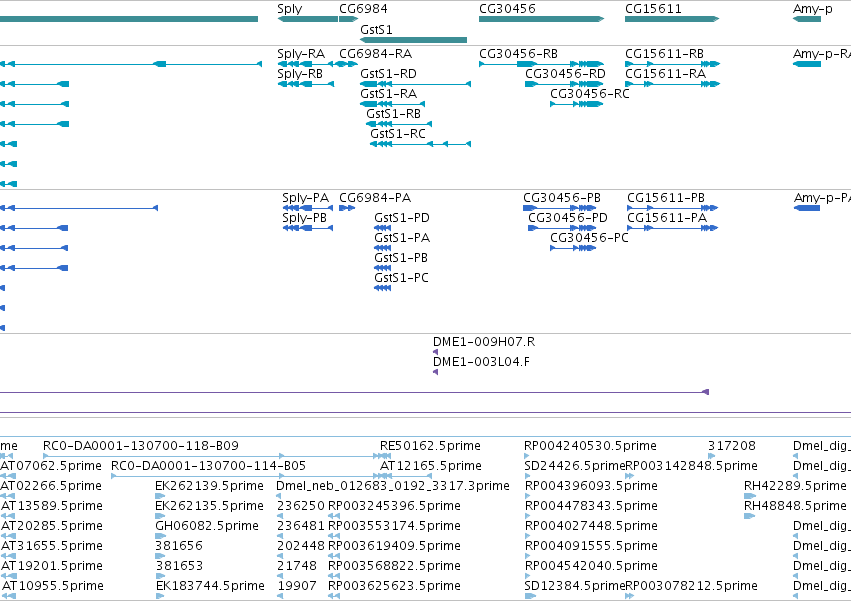This screenshot has height=601, width=851.
Task: Select the CG30456-PB protein label
Action: coord(562,198)
